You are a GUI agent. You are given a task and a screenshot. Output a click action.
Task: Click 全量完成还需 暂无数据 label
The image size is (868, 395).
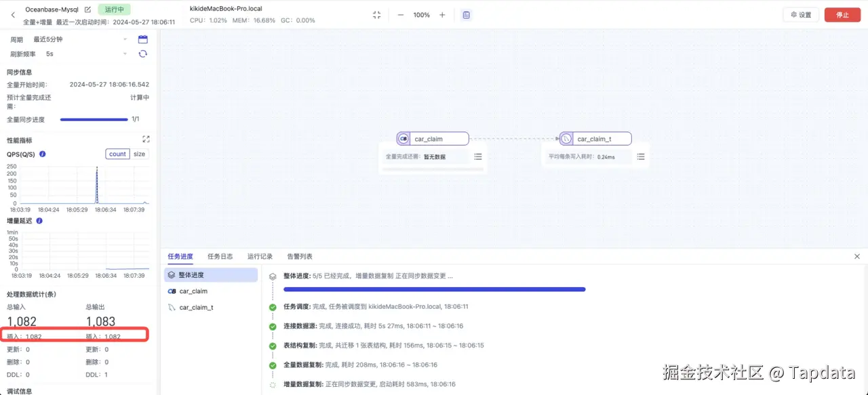point(416,157)
